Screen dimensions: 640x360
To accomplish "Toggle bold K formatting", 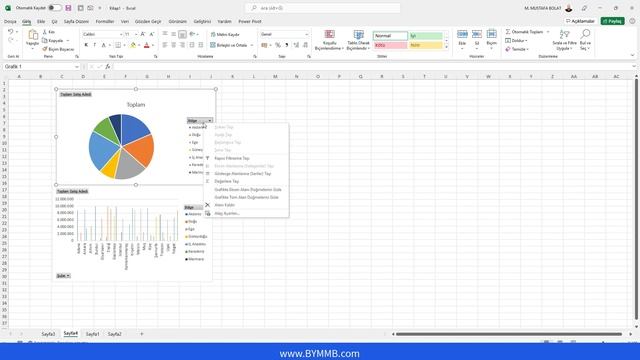I will click(86, 45).
